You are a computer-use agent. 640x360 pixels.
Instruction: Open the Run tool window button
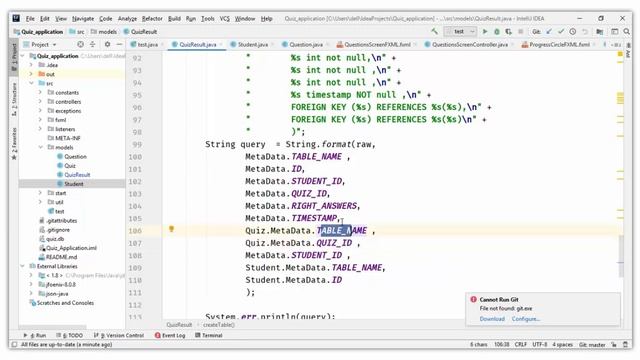pos(35,335)
